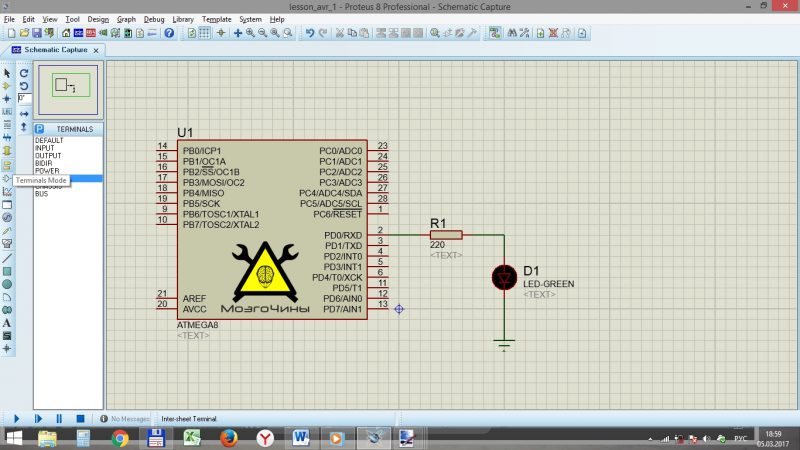Open Firefox from taskbar
Screen dimensions: 800x450
tap(229, 438)
